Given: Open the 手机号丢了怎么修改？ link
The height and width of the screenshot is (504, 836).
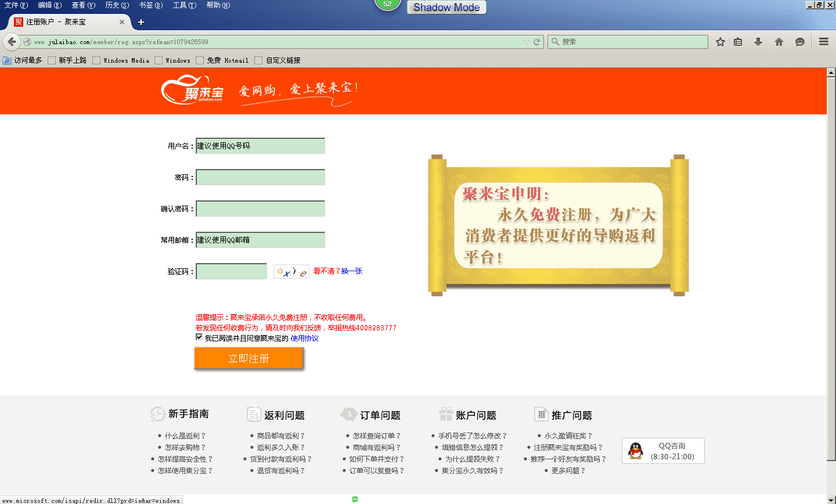Looking at the screenshot, I should (473, 436).
